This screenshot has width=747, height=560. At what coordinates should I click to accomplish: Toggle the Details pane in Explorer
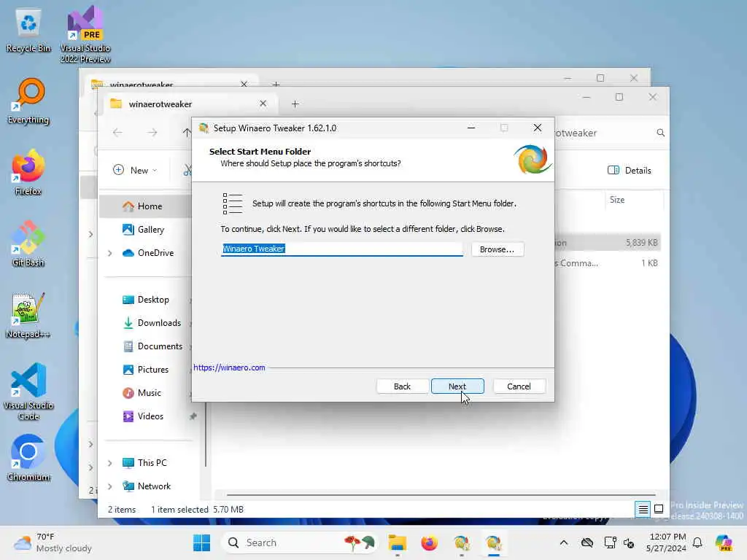630,170
